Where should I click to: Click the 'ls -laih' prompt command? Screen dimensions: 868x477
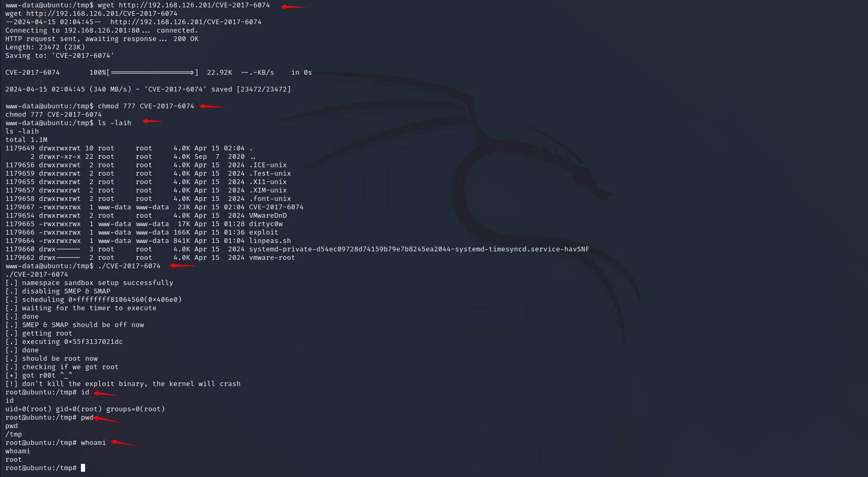pos(115,123)
